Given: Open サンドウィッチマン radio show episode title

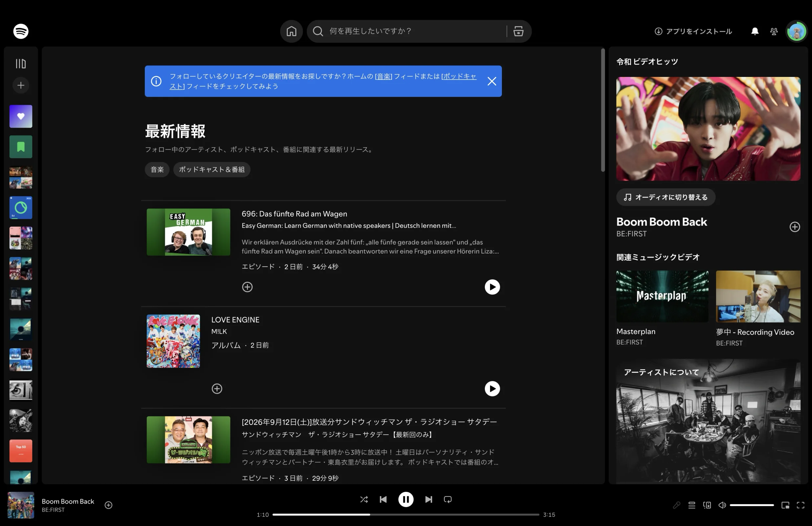Looking at the screenshot, I should coord(369,422).
